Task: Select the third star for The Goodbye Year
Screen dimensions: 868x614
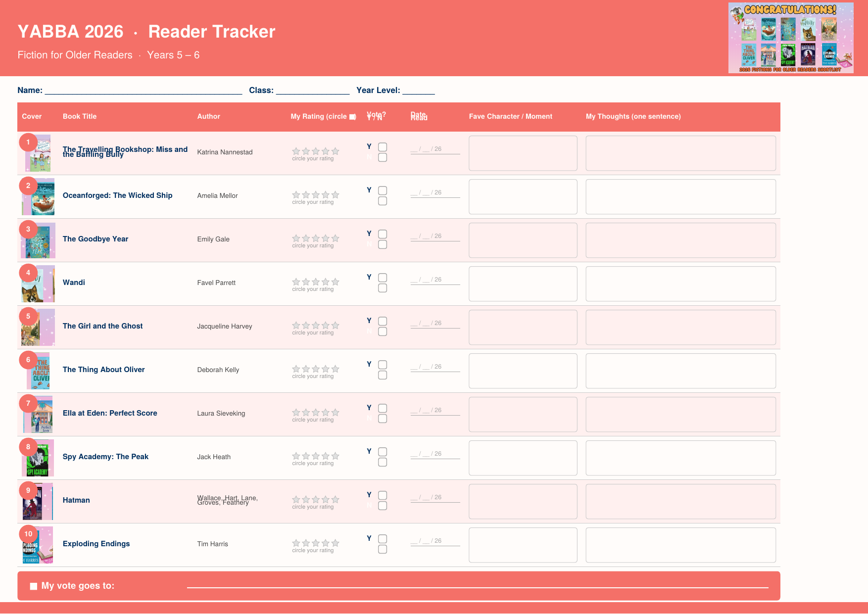Action: 316,238
